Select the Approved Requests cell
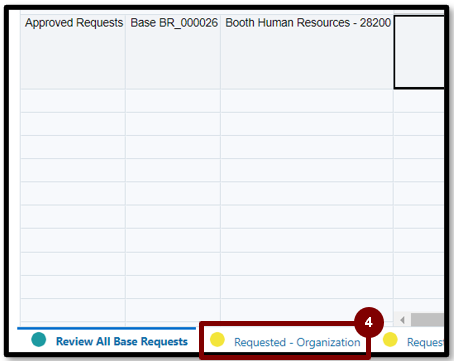The height and width of the screenshot is (361, 454). [73, 52]
